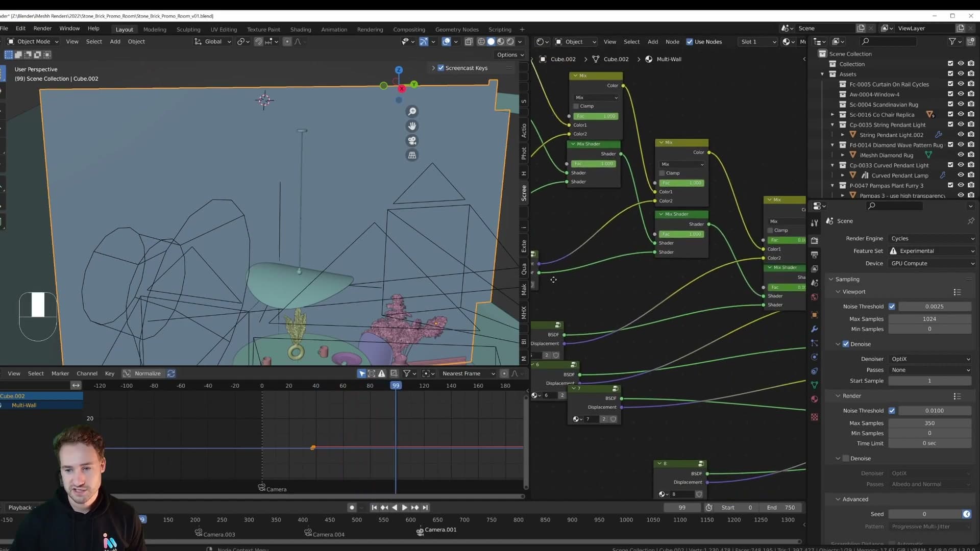The width and height of the screenshot is (980, 551).
Task: Toggle Screencast Keys checkbox
Action: coord(440,68)
